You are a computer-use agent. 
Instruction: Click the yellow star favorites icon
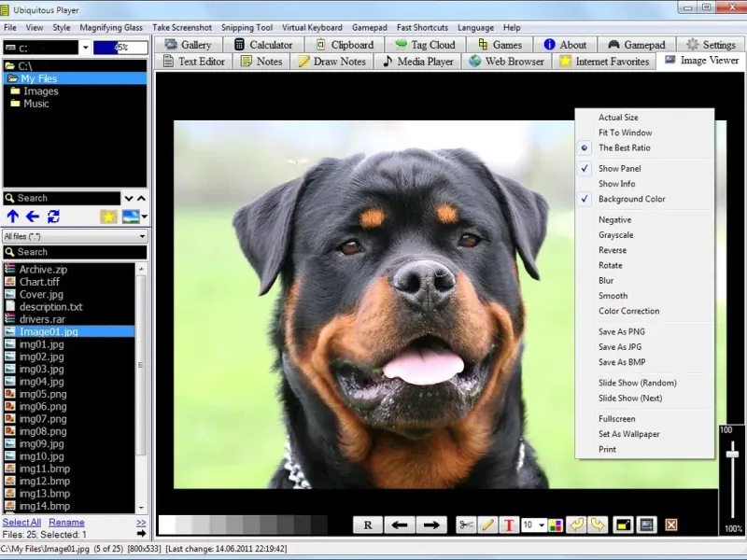pos(108,217)
